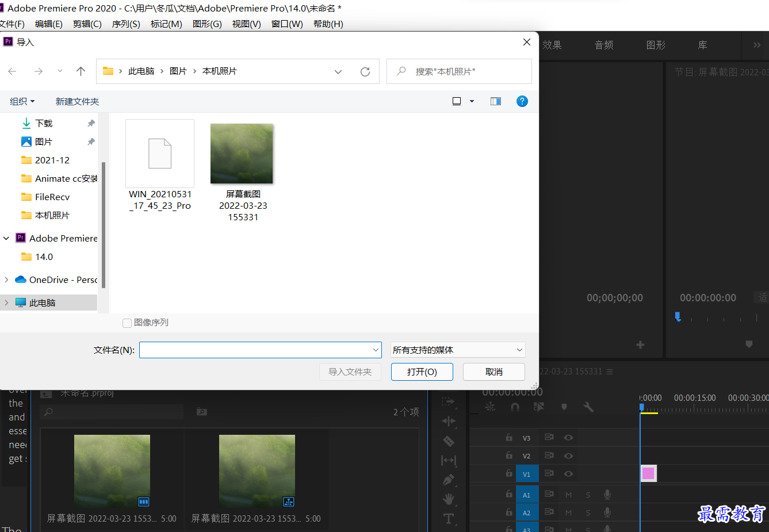Viewport: 769px width, 532px height.
Task: Navigate forward in import dialog
Action: pyautogui.click(x=39, y=71)
